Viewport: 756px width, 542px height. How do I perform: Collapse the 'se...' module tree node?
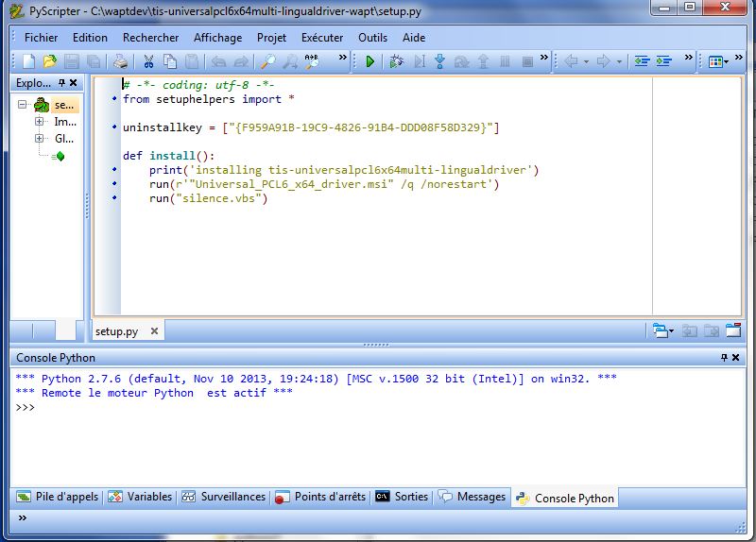pos(22,104)
